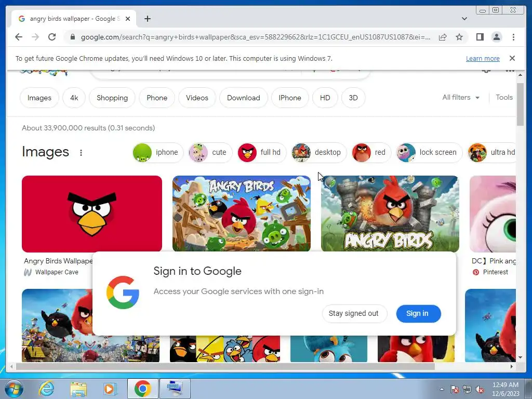Refine images by full hd chip
The height and width of the screenshot is (399, 532).
pos(262,152)
